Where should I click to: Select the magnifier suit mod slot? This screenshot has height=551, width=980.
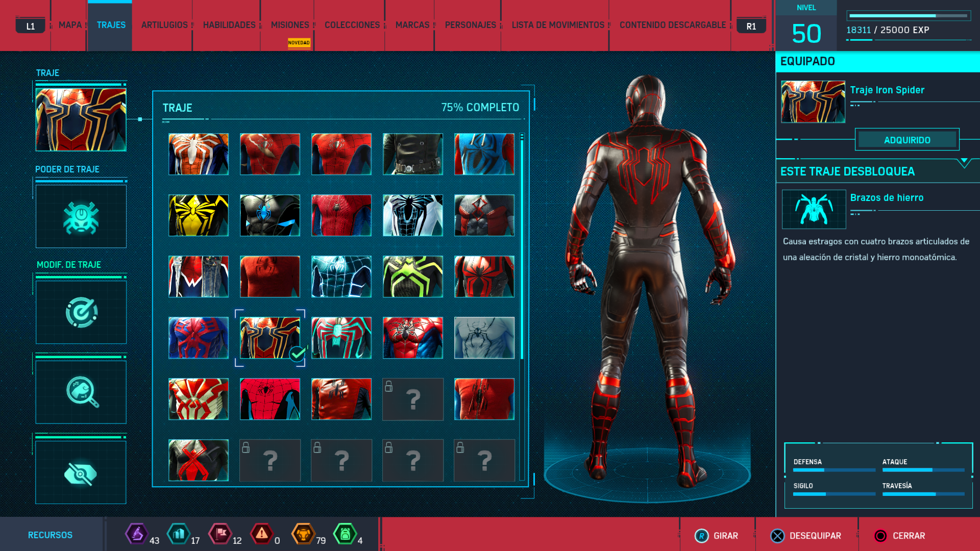point(81,392)
